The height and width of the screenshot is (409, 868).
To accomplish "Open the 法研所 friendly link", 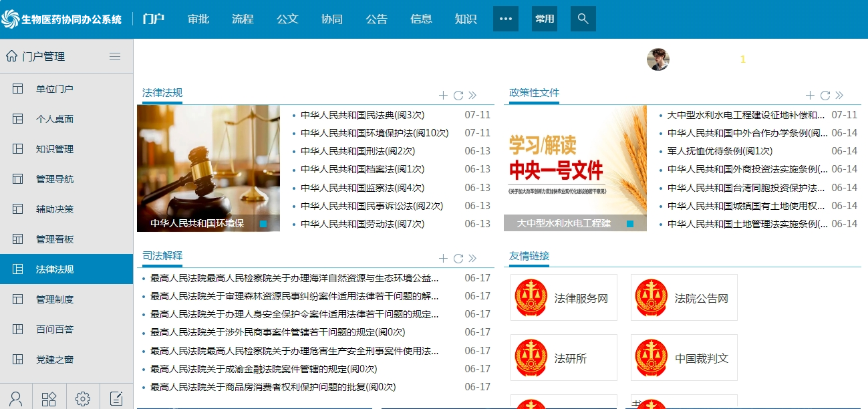I will pos(563,358).
